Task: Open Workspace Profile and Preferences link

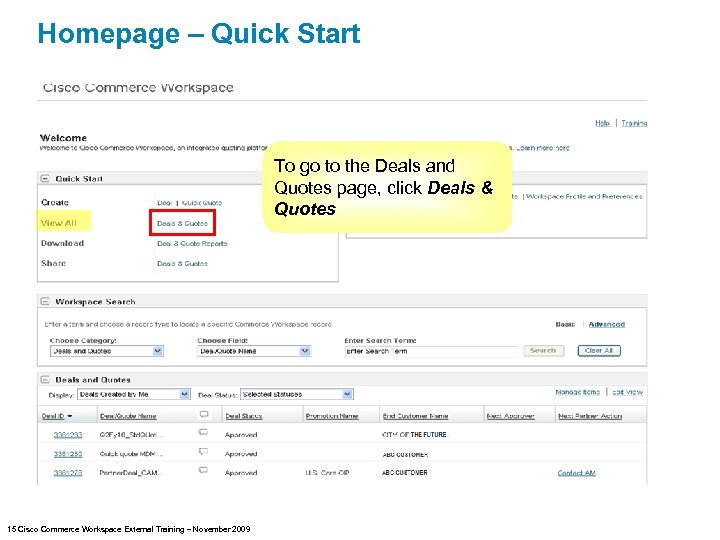Action: [x=584, y=197]
